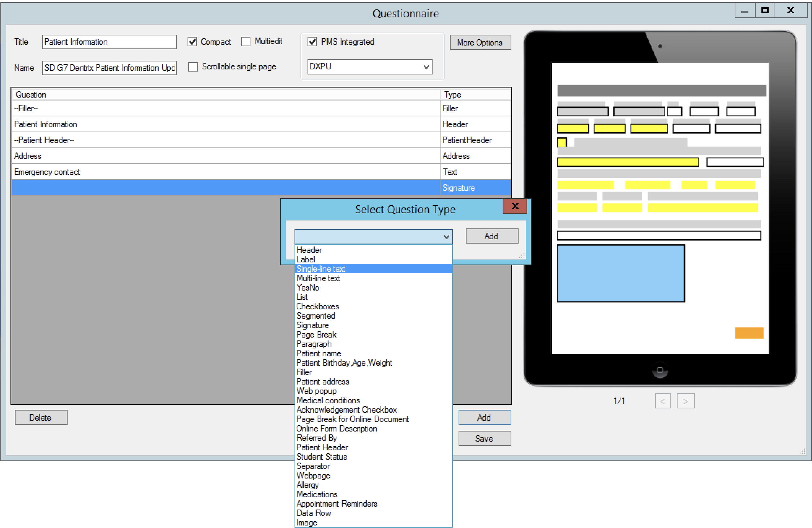Open the DXPU dropdown
This screenshot has height=528, width=812.
[370, 66]
